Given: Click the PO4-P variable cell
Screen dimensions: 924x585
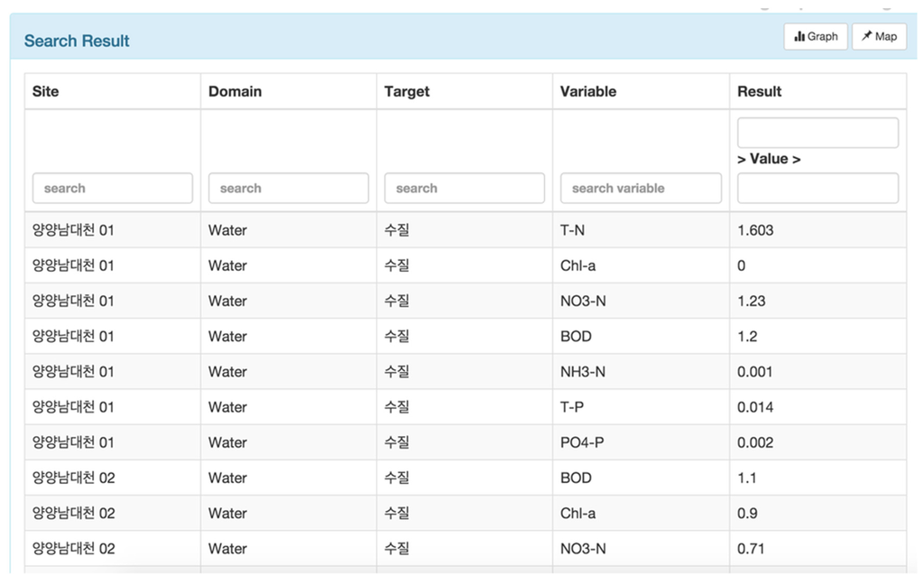Looking at the screenshot, I should [583, 442].
